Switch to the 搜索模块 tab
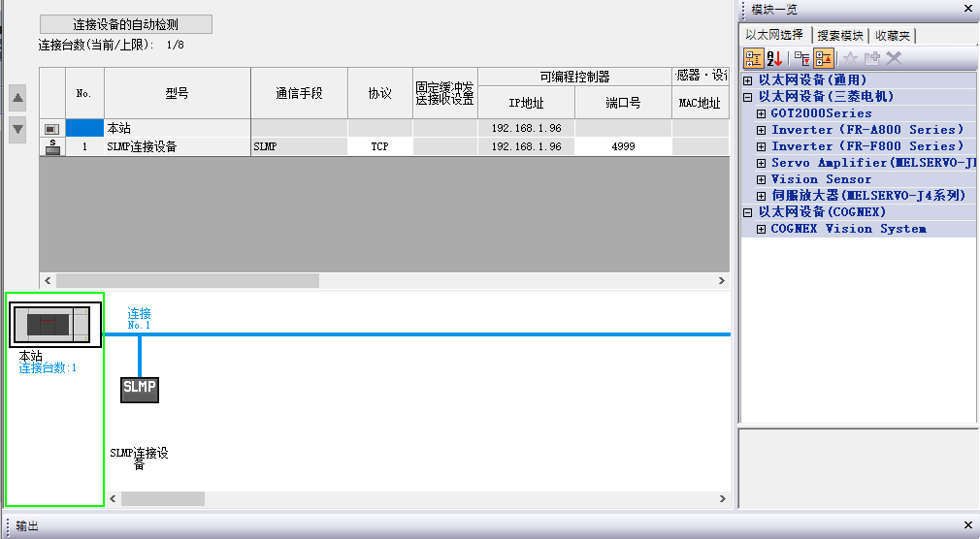980x539 pixels. pyautogui.click(x=839, y=36)
